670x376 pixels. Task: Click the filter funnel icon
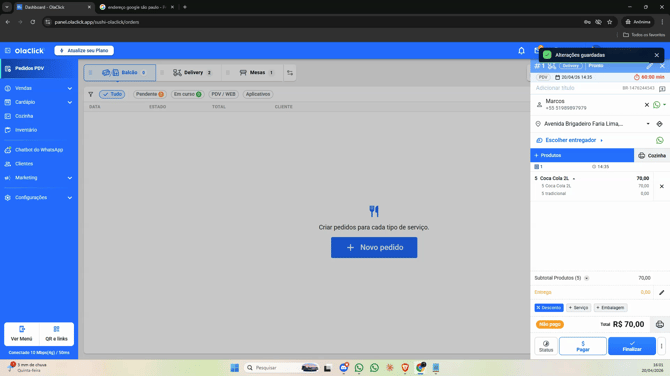pos(91,94)
